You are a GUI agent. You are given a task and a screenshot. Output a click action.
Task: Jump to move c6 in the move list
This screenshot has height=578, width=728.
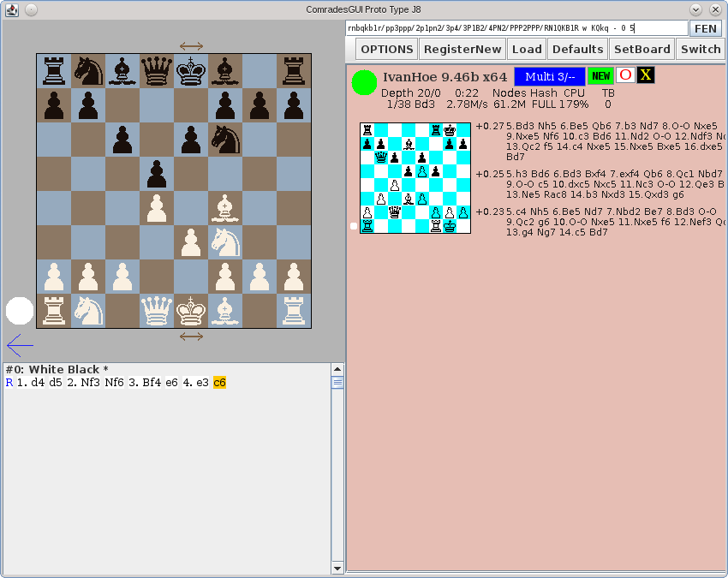point(219,383)
